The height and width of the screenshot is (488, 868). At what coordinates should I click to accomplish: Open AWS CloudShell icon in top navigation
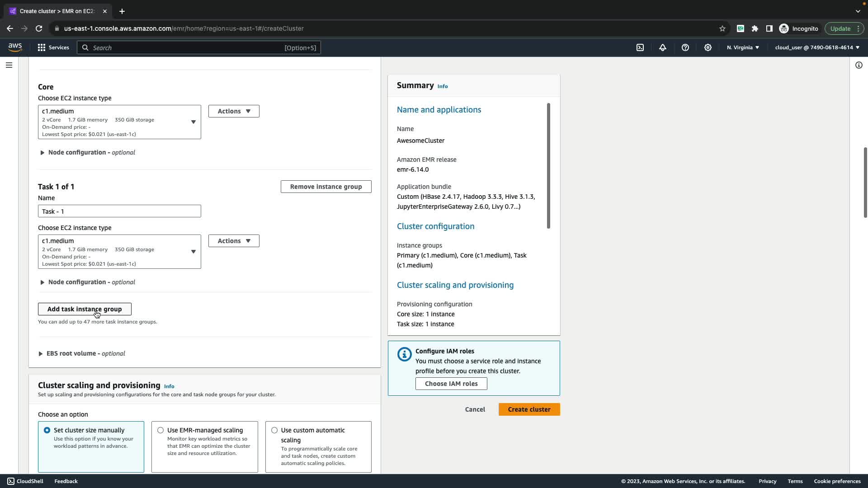[640, 47]
